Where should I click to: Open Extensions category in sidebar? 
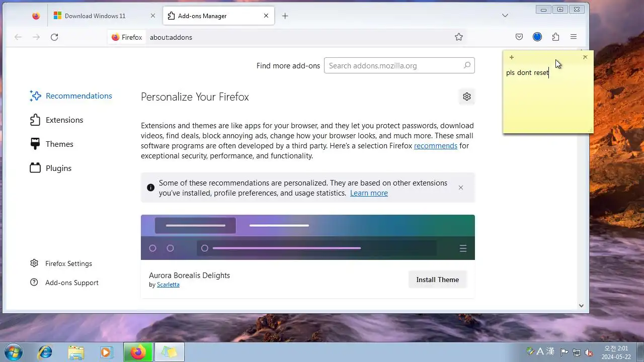click(56, 120)
